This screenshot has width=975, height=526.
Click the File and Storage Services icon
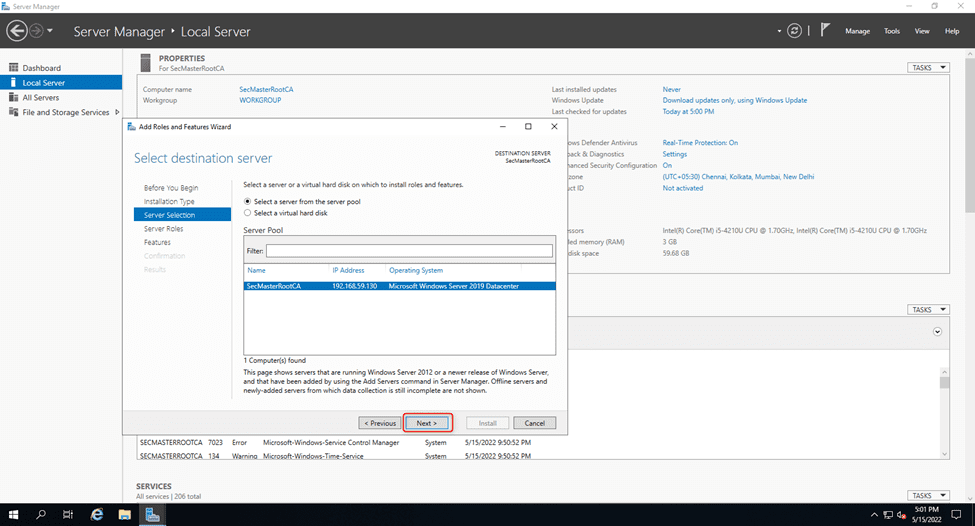[x=13, y=112]
